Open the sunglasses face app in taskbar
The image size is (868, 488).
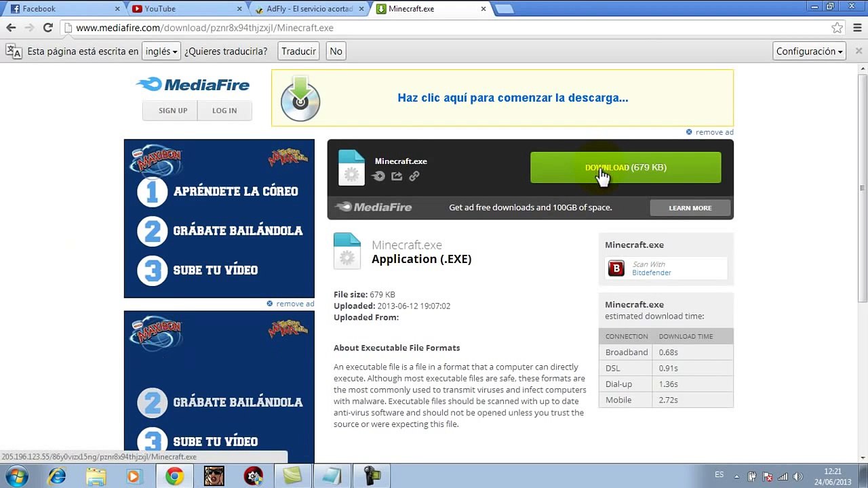click(214, 476)
